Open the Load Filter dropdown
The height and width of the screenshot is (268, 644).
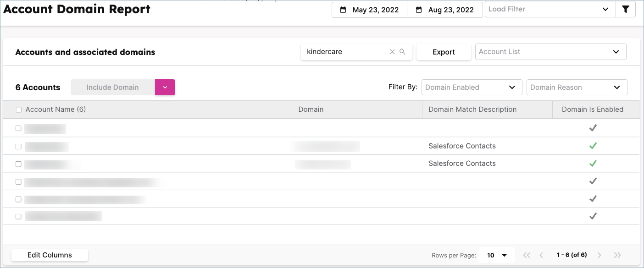tap(550, 10)
